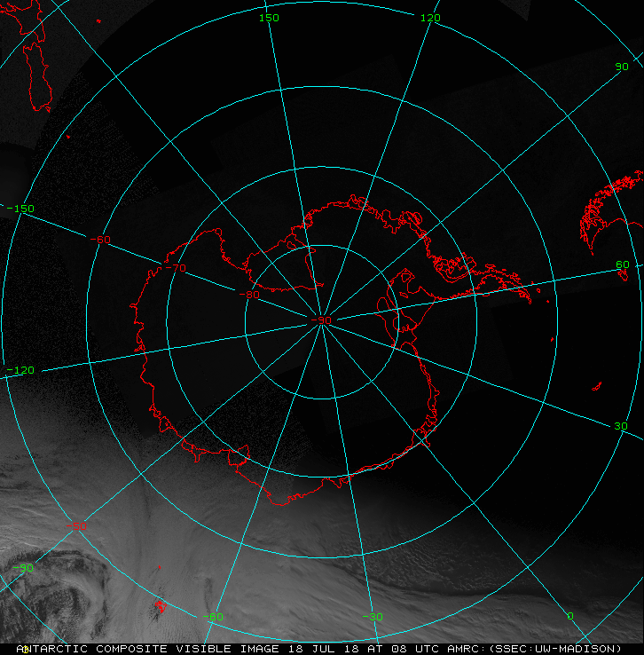
Task: Click the green -120 longitude label
Action: (20, 370)
